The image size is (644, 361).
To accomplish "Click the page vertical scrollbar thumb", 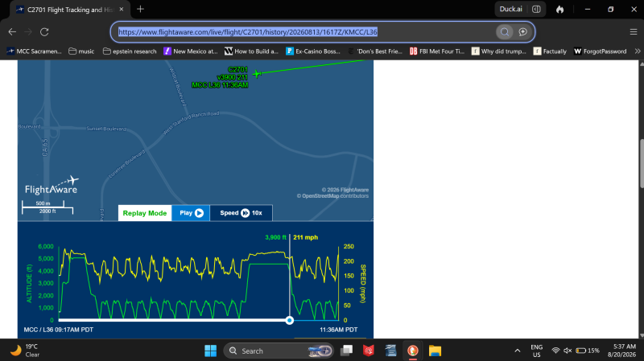I will tap(641, 164).
